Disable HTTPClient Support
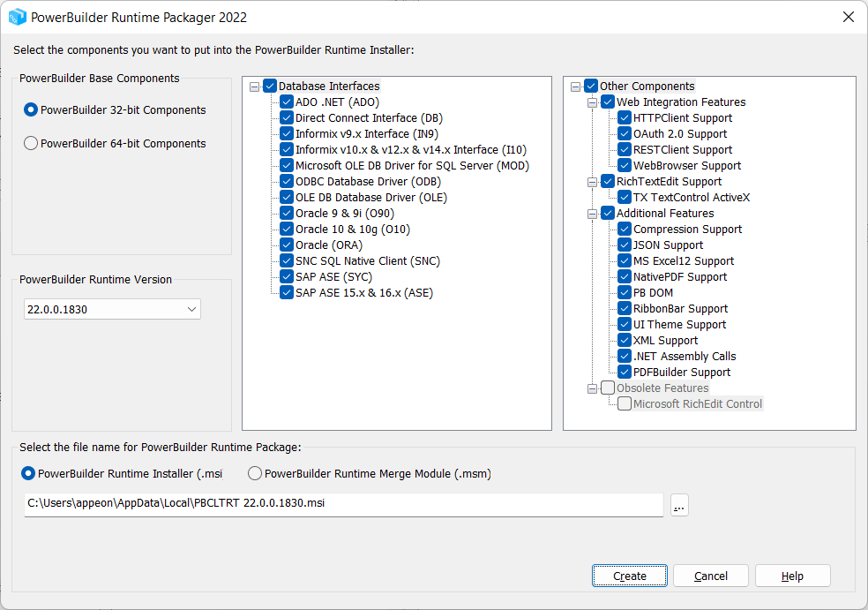Screen dimensions: 868x610 (x=624, y=117)
